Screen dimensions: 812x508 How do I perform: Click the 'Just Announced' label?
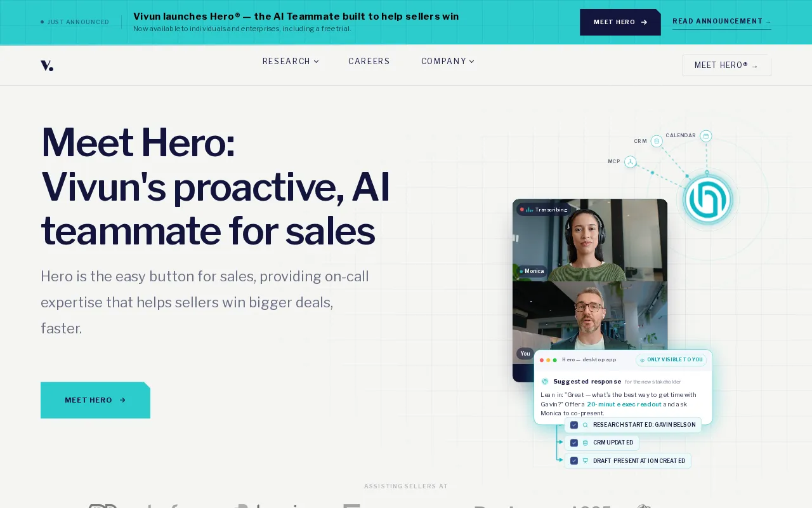pyautogui.click(x=78, y=22)
